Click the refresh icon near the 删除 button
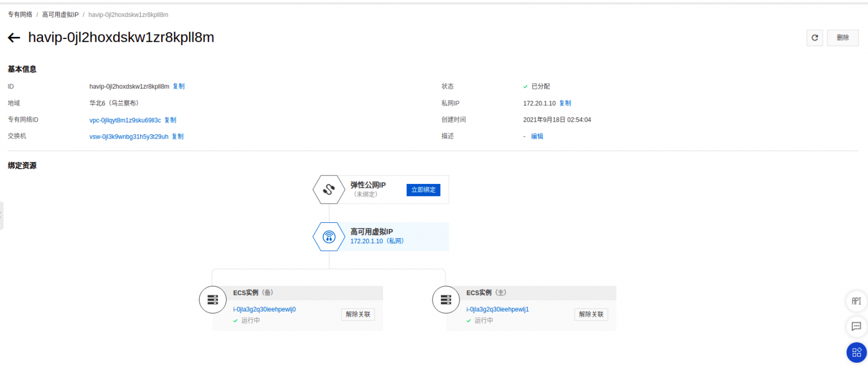Image resolution: width=868 pixels, height=374 pixels. [x=814, y=37]
